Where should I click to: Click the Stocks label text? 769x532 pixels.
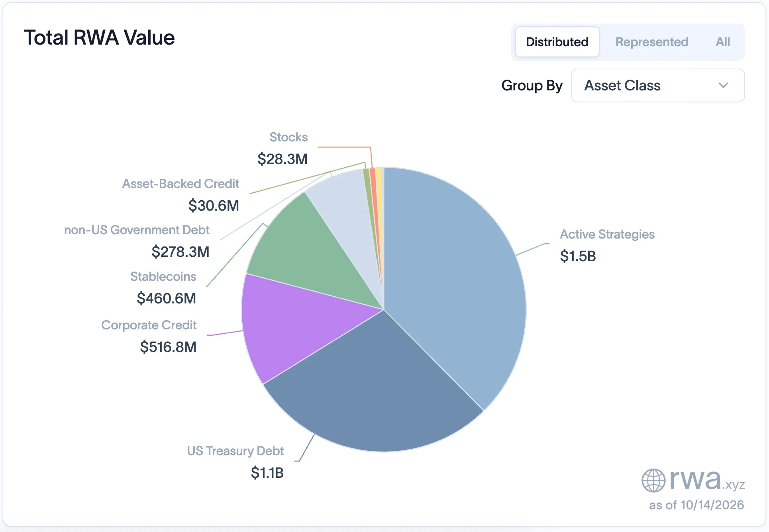click(x=288, y=137)
